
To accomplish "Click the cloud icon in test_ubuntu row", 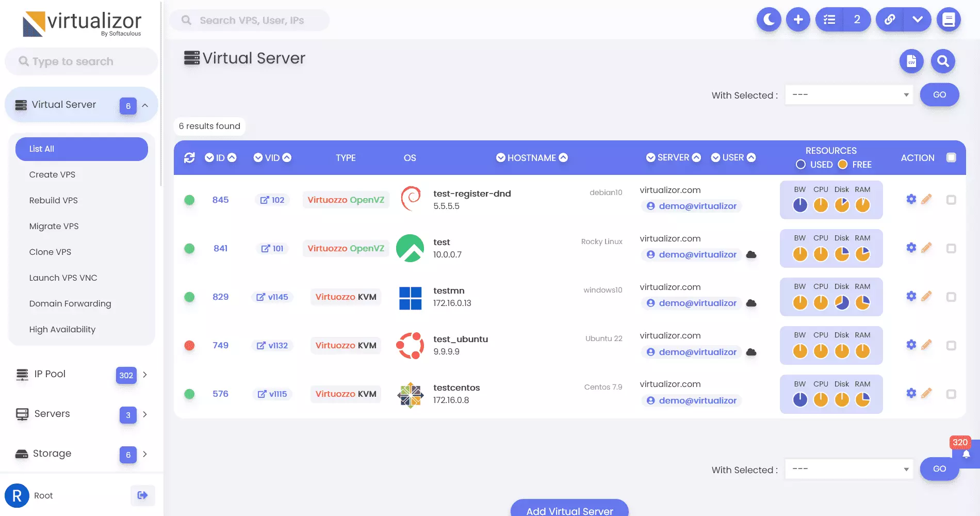I will [x=752, y=352].
